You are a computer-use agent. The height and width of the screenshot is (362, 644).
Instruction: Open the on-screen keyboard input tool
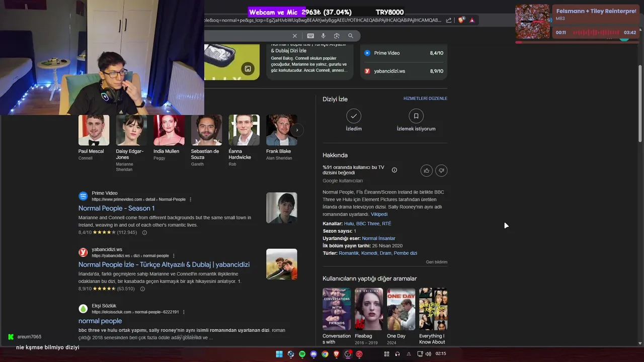coord(310,36)
